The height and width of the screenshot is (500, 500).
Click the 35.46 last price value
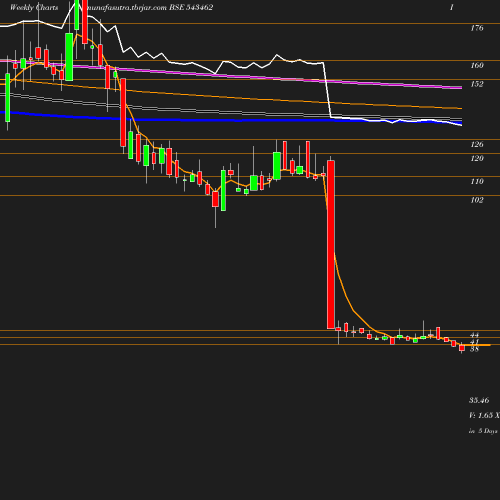pos(479,400)
